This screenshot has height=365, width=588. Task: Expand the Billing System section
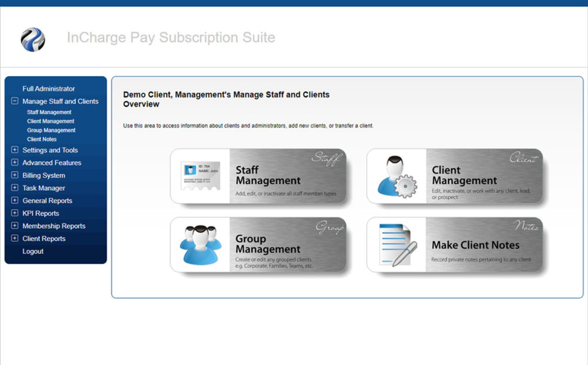[14, 175]
